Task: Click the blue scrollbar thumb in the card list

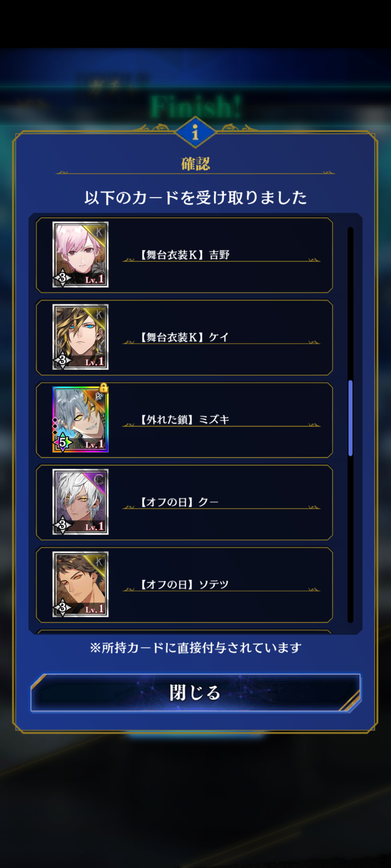Action: coord(350,418)
